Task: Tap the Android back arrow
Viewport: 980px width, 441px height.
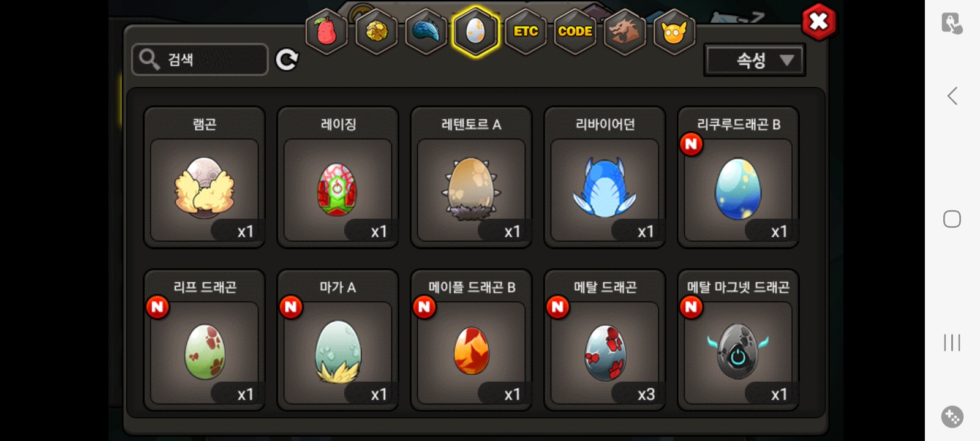Action: (952, 96)
